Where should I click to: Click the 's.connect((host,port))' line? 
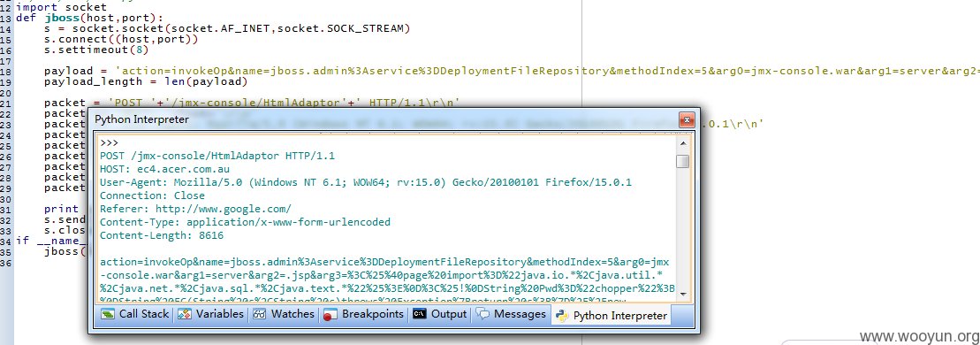121,40
